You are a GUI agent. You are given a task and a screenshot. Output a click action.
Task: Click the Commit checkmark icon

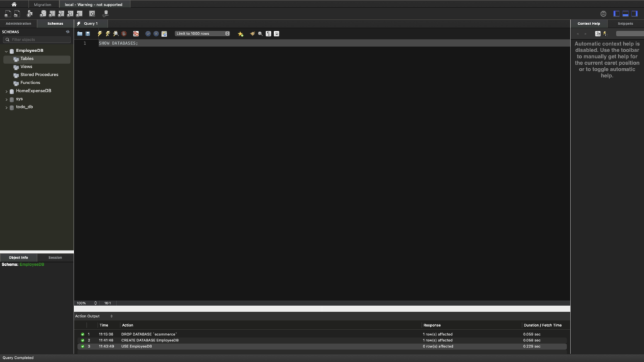tap(148, 33)
